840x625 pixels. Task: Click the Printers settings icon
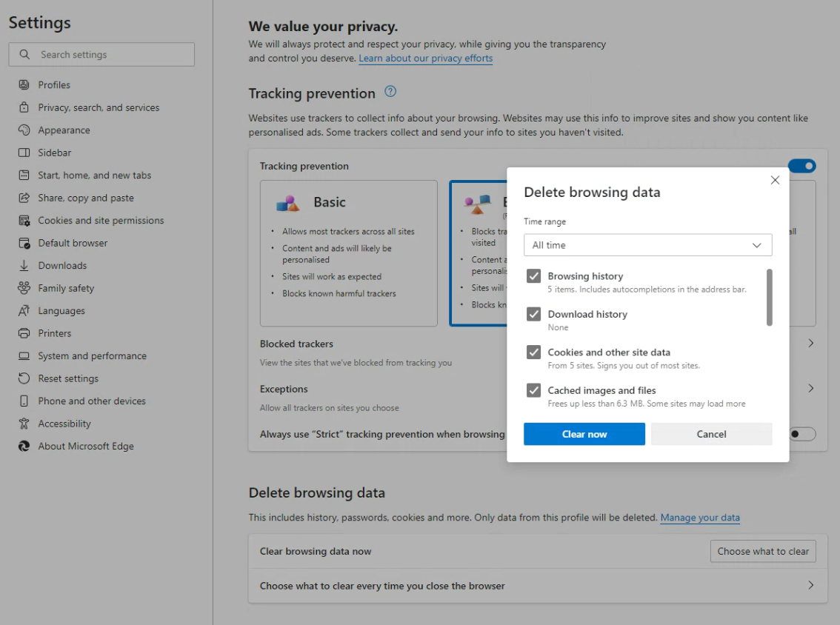click(x=22, y=333)
